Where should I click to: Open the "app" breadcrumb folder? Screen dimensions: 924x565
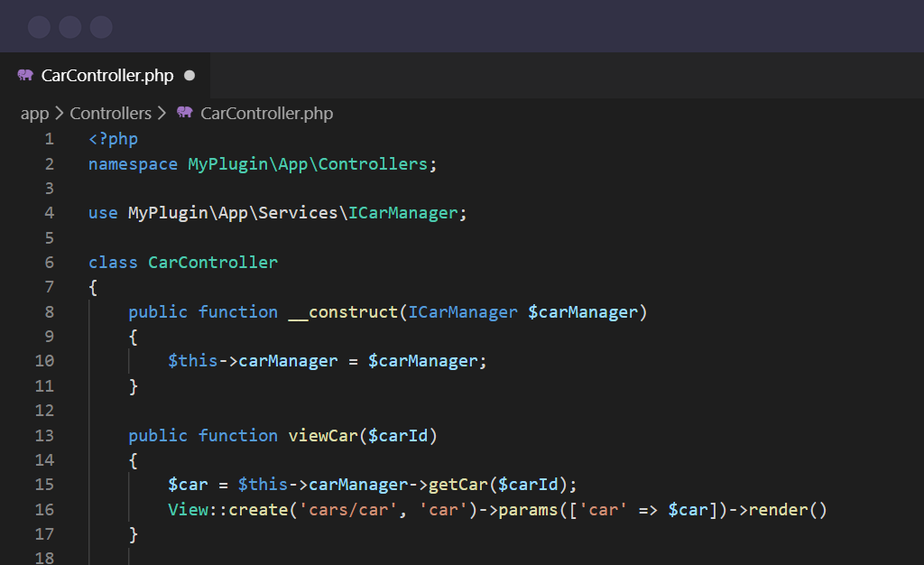tap(34, 114)
